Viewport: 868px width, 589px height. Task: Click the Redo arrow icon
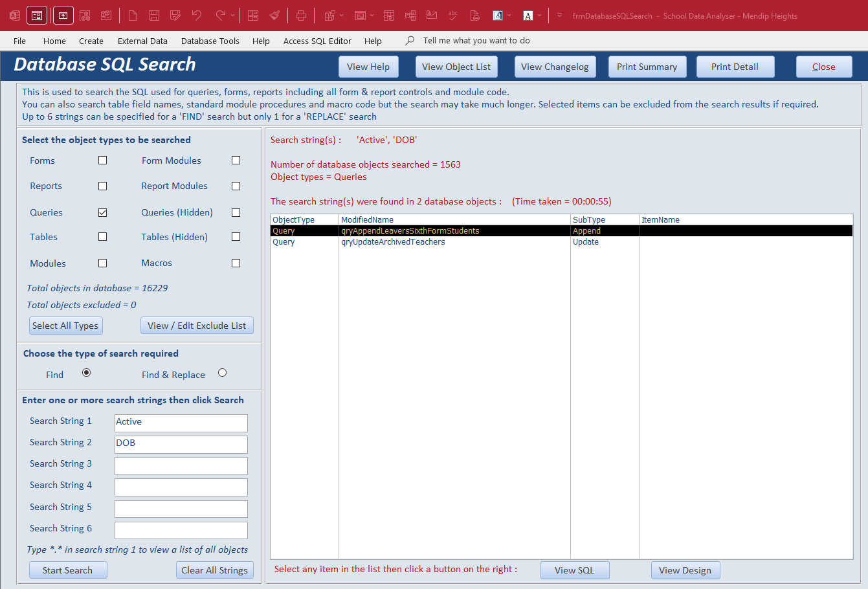click(x=221, y=16)
